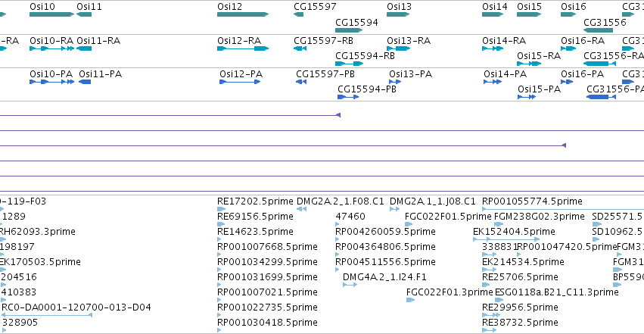Screen dimensions: 644x334
Task: Open EST label FGC022F01.5prime
Action: pyautogui.click(x=448, y=217)
